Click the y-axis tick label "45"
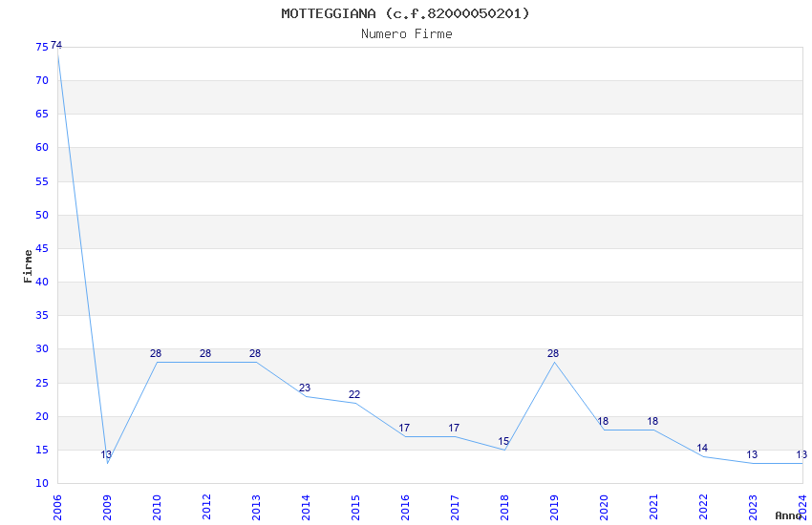812x525 pixels. 42,249
